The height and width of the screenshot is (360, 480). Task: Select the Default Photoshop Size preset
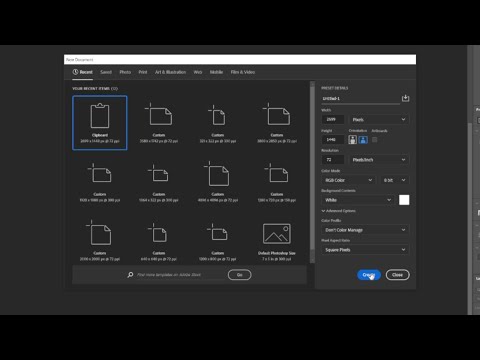[x=277, y=241]
